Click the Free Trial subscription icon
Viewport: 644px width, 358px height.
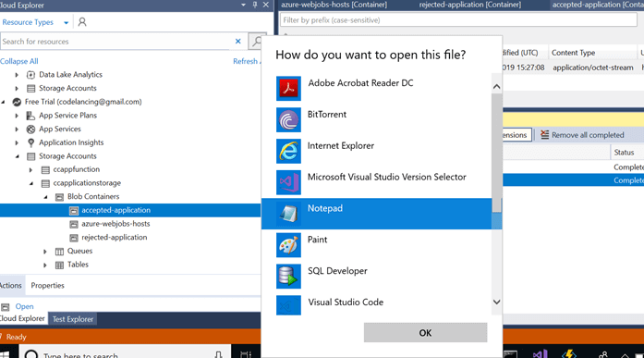tap(17, 102)
